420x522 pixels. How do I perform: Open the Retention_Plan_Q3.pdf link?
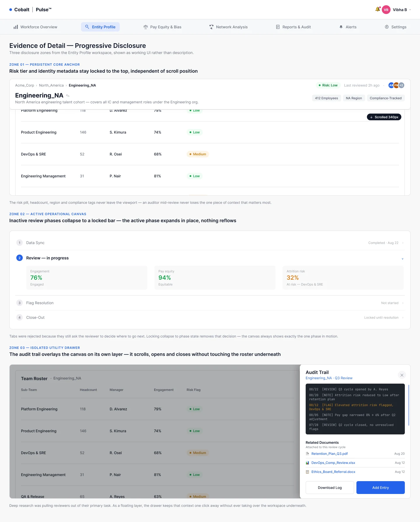tap(330, 454)
